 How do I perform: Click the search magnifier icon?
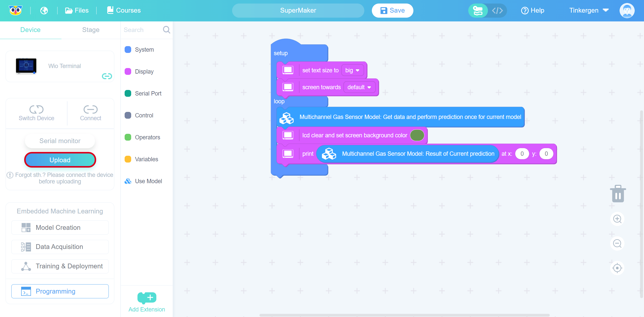tap(166, 30)
